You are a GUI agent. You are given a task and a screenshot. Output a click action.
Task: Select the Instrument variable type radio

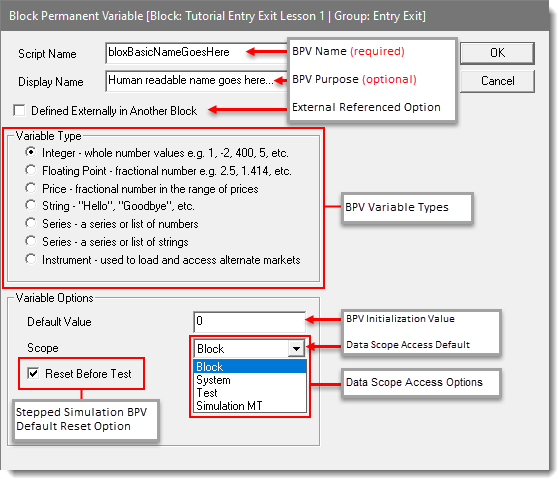(31, 259)
